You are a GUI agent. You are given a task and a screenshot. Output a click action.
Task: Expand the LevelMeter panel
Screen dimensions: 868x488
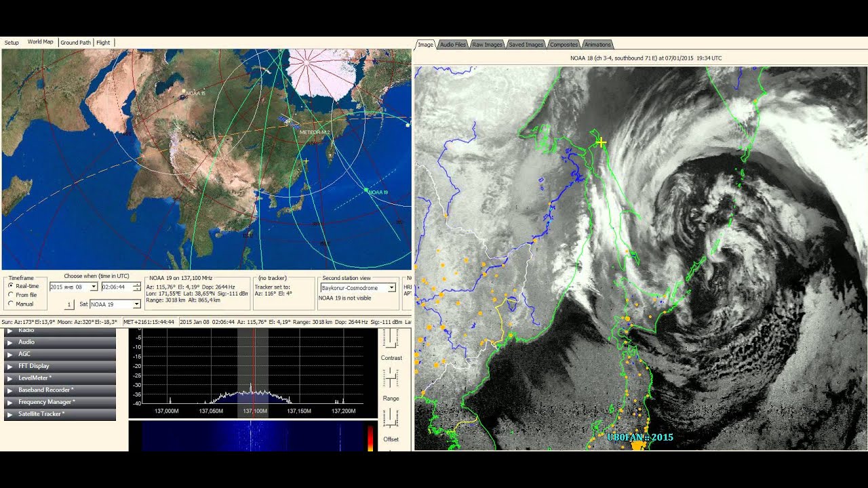point(60,378)
